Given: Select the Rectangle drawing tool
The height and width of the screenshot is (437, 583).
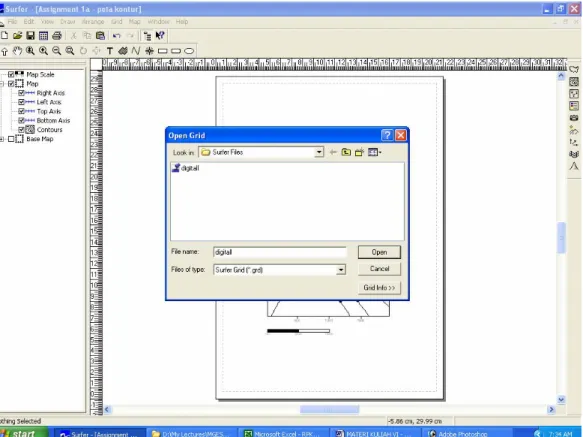Looking at the screenshot, I should pos(162,51).
